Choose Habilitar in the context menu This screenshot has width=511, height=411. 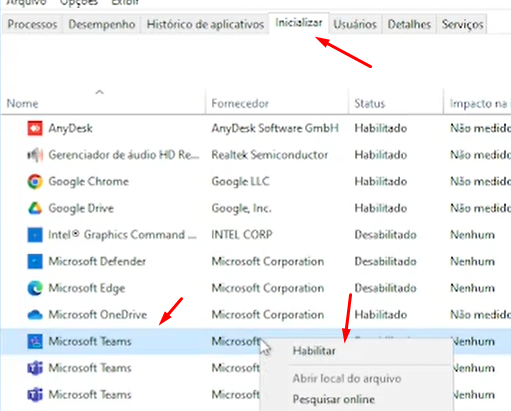click(314, 351)
